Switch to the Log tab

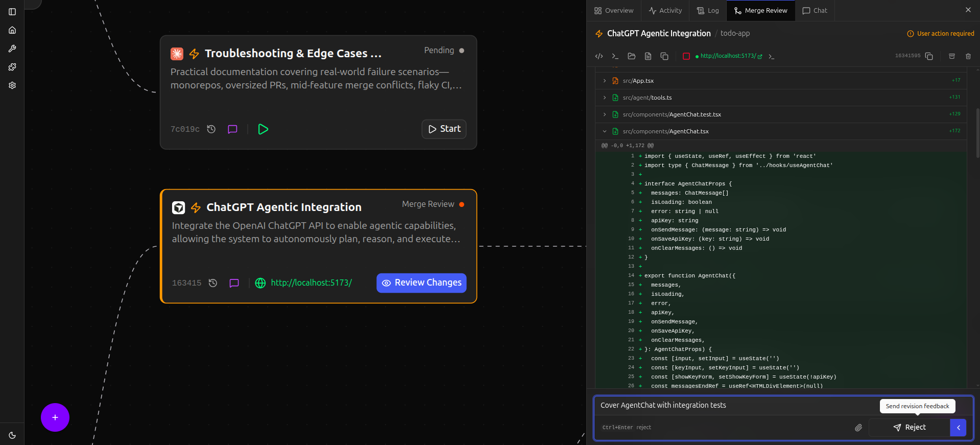[708, 10]
